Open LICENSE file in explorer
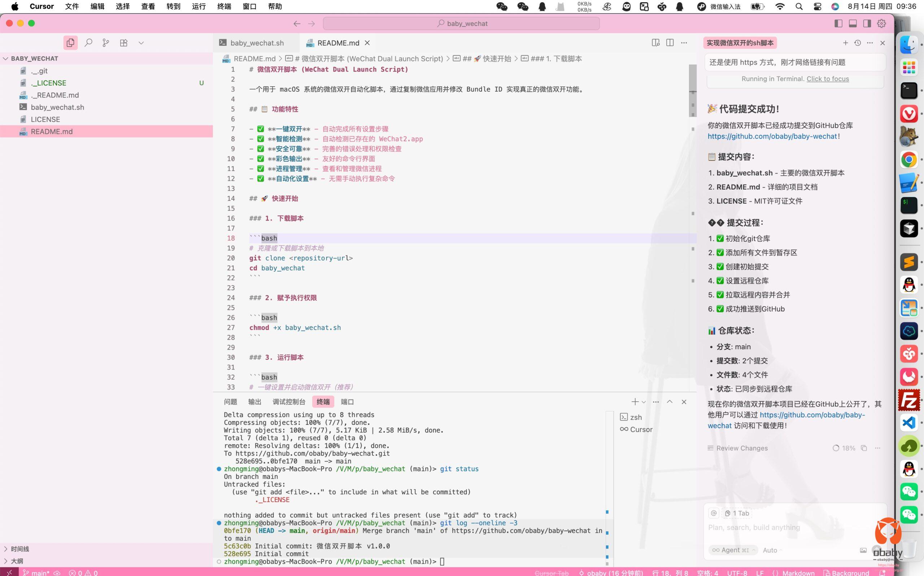Viewport: 924px width, 576px height. [x=106, y=119]
